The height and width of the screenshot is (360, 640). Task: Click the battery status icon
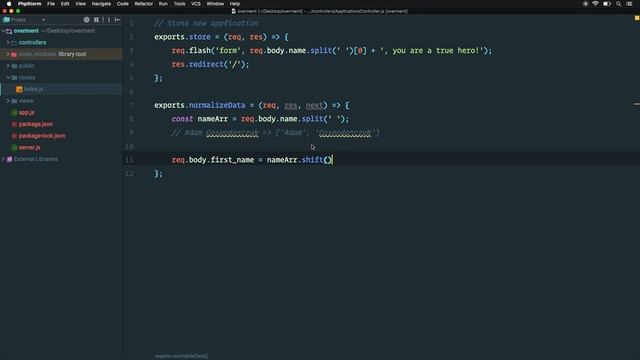pos(607,4)
